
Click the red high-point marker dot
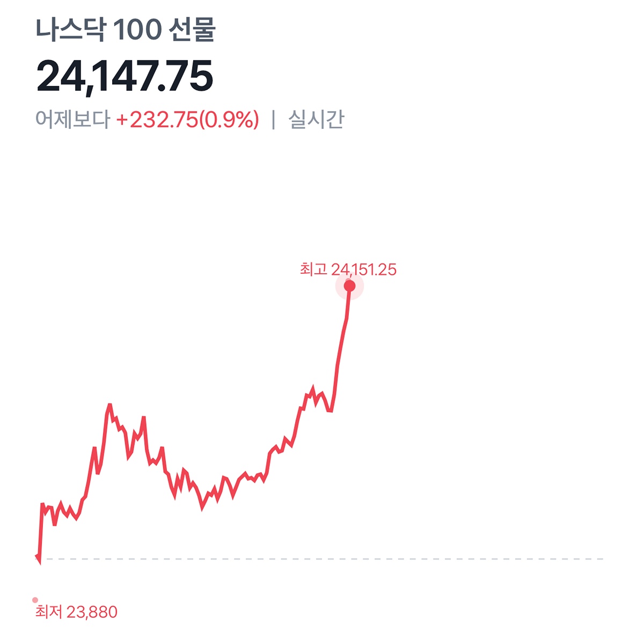coord(349,286)
